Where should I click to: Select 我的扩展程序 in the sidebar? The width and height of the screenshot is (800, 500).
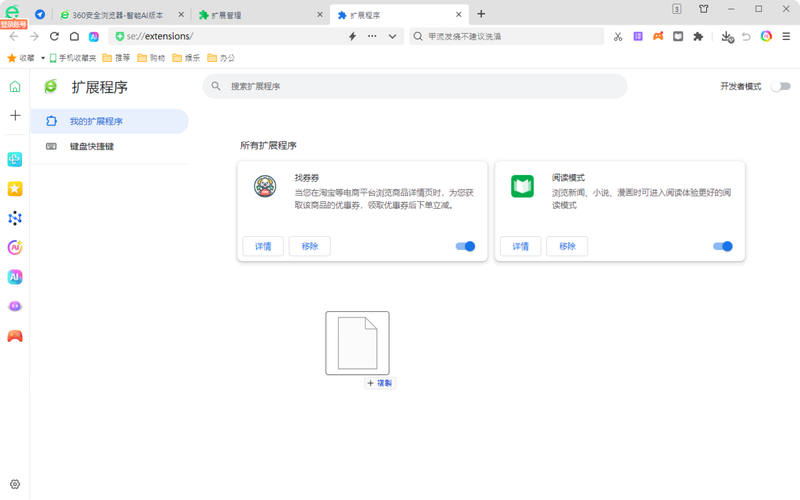(109, 121)
